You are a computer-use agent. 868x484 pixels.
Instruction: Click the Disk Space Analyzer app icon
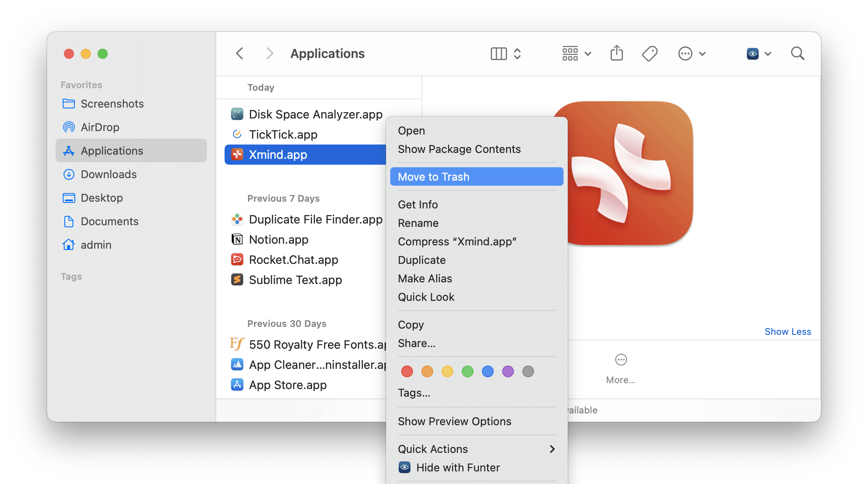tap(237, 114)
